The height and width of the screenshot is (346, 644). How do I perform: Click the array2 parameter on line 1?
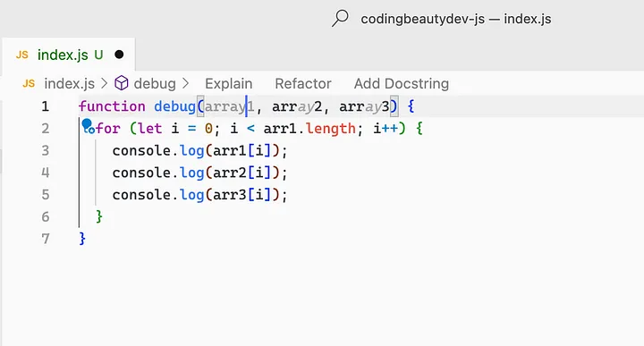tap(297, 107)
